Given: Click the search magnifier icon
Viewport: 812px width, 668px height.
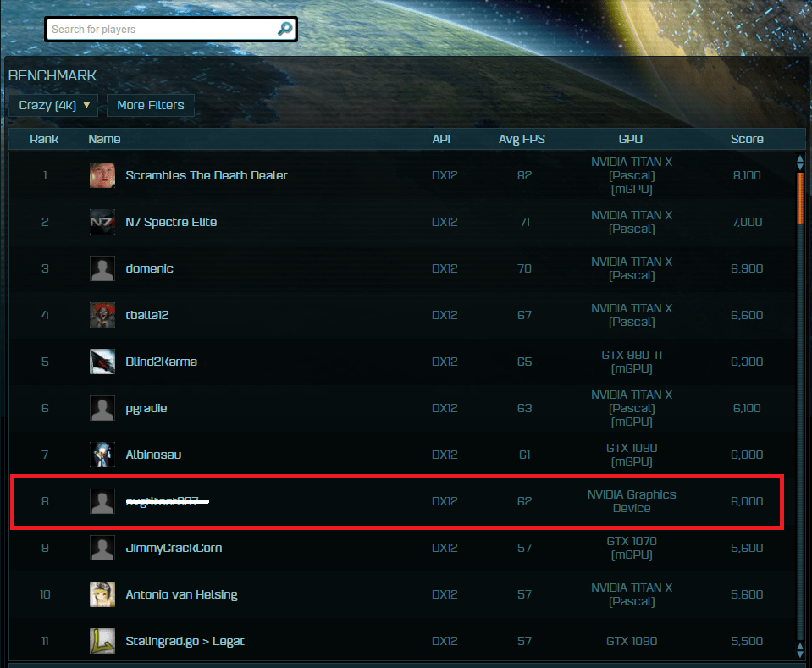Looking at the screenshot, I should (284, 29).
